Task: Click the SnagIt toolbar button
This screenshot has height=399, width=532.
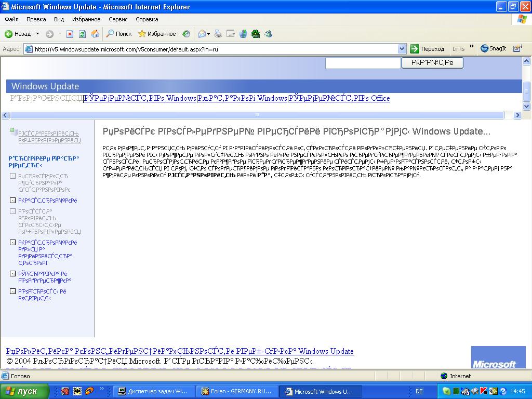Action: point(494,48)
